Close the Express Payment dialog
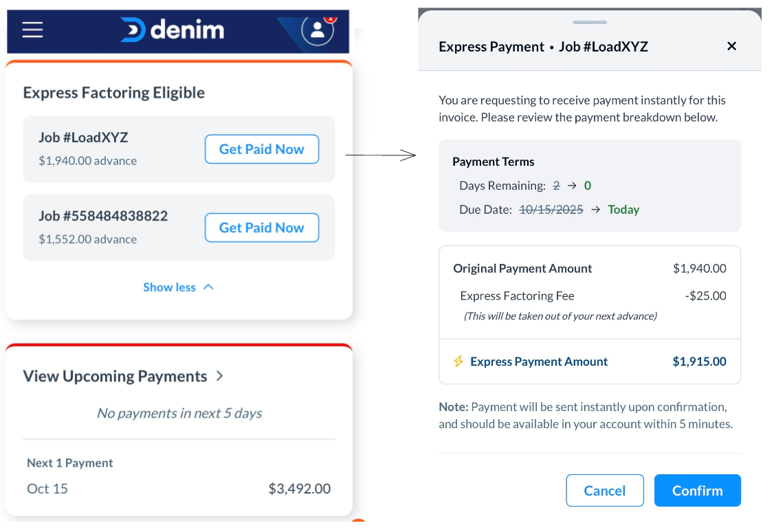This screenshot has width=774, height=532. coord(731,46)
